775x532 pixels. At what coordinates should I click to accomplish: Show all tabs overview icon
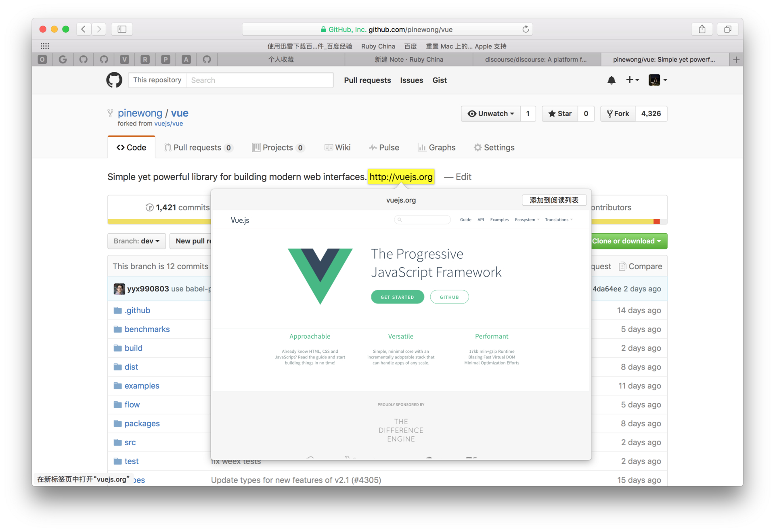(x=727, y=29)
